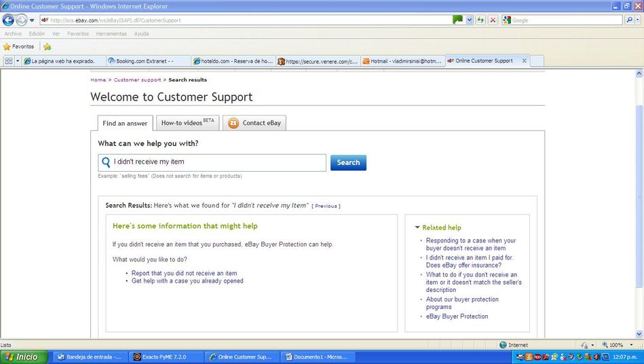The image size is (644, 364).
Task: Open the Ayuda menu
Action: tap(141, 34)
